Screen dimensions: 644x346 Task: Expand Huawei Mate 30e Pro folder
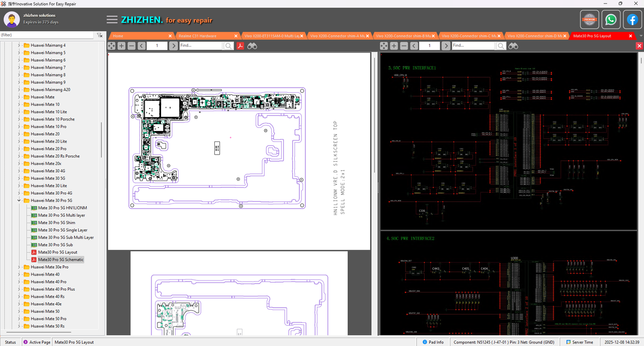tap(19, 267)
